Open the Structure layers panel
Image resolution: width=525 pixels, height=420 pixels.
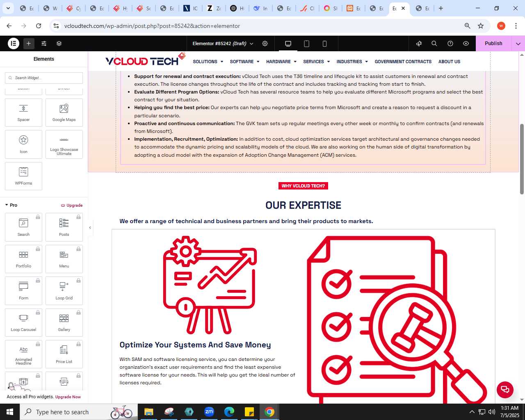[x=59, y=43]
